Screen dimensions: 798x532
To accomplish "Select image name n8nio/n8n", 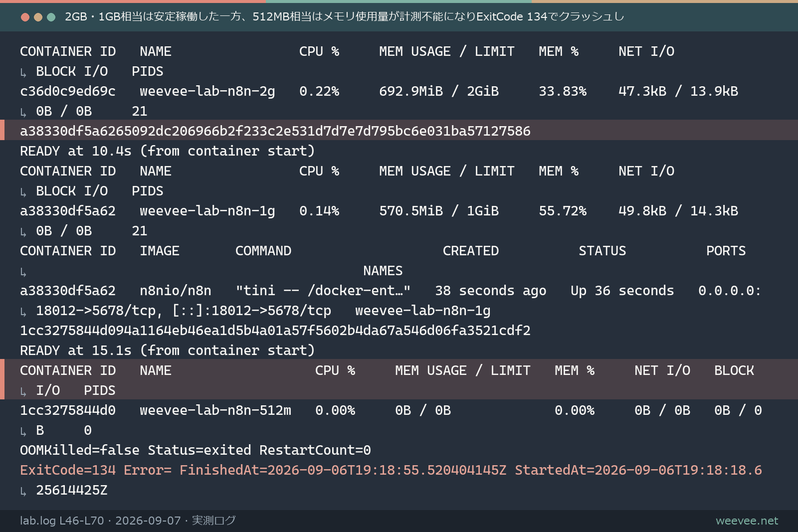I will click(176, 291).
